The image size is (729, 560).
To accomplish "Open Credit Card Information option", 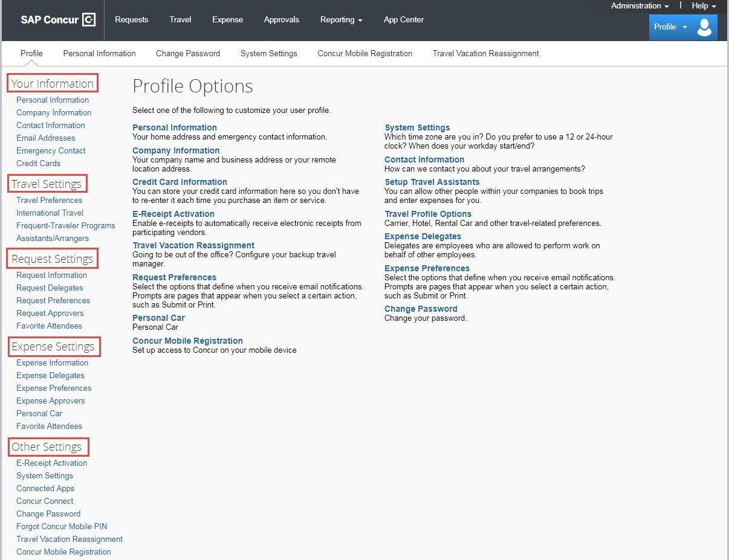I will click(x=180, y=182).
